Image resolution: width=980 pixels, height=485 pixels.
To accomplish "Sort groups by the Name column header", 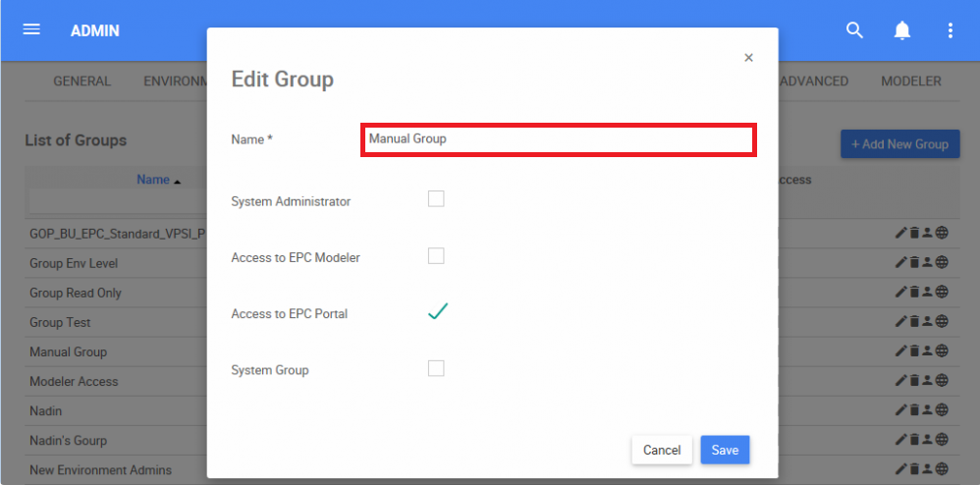I will (x=153, y=180).
